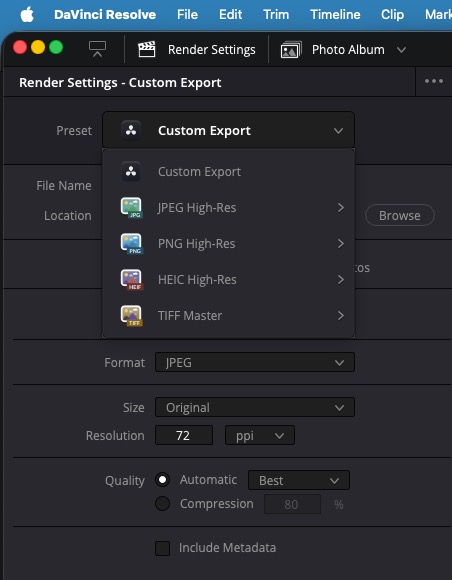Viewport: 452px width, 580px height.
Task: Click the TIFF image icon in list
Action: 131,316
